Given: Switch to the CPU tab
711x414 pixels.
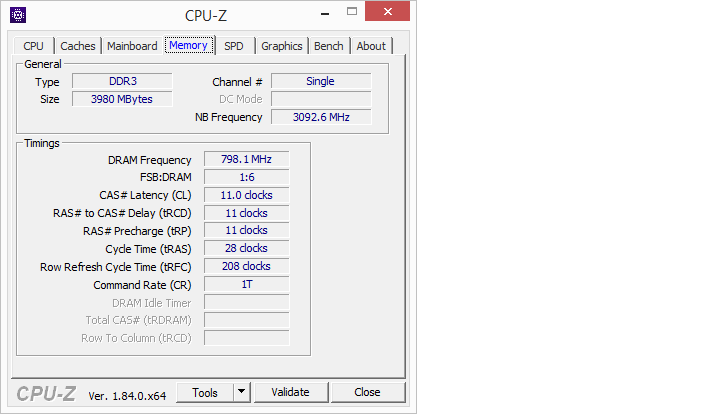Looking at the screenshot, I should pos(34,46).
